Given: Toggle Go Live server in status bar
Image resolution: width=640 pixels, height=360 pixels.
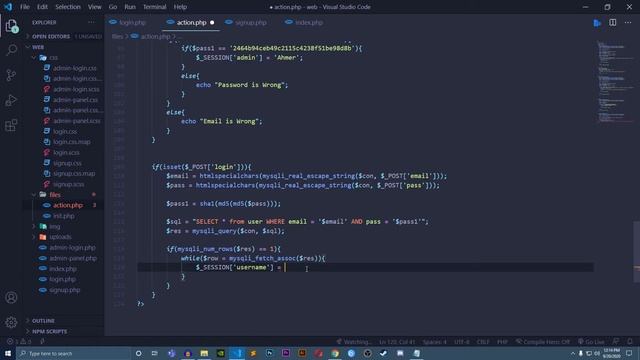Looking at the screenshot, I should point(591,341).
